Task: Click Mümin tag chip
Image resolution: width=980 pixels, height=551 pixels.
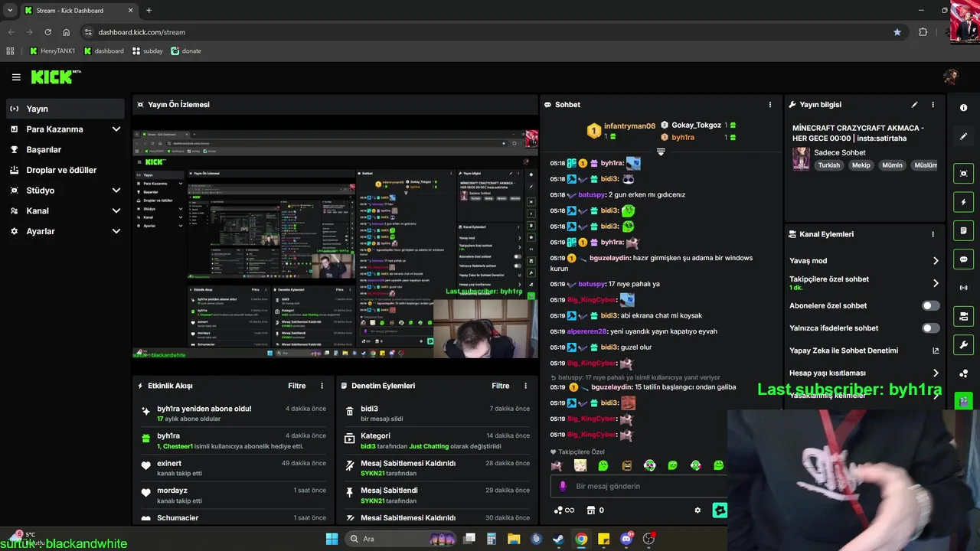Action: coord(893,165)
